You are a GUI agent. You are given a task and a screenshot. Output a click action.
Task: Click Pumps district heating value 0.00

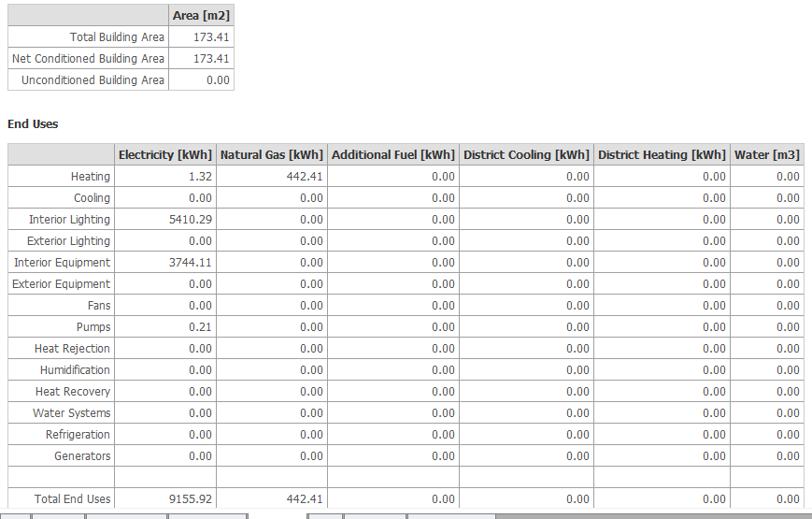(714, 327)
